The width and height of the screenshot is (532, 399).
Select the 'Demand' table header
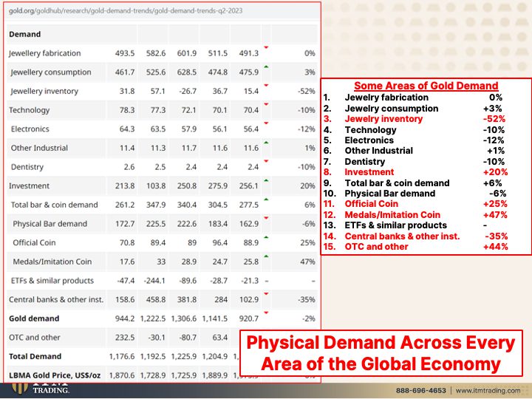(25, 34)
